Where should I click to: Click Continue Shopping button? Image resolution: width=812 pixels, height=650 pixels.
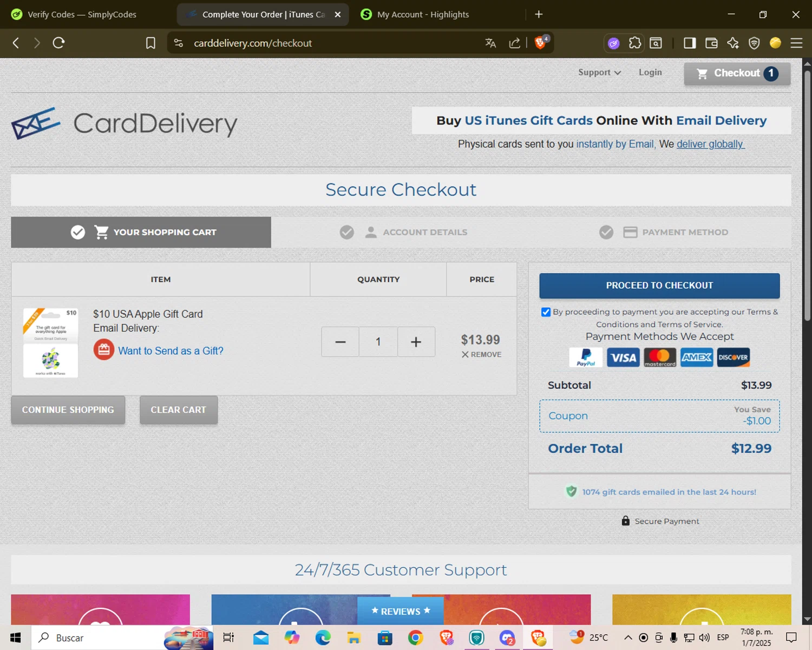(x=68, y=409)
